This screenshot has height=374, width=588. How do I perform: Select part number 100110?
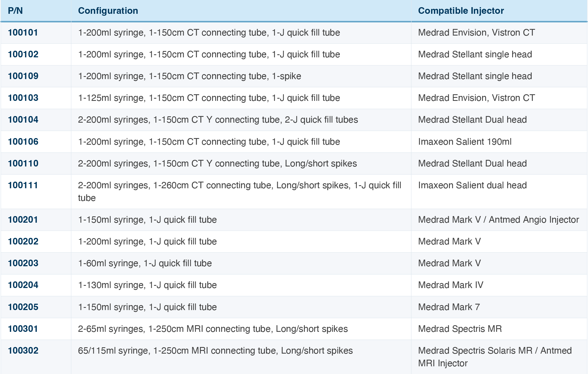pyautogui.click(x=23, y=163)
